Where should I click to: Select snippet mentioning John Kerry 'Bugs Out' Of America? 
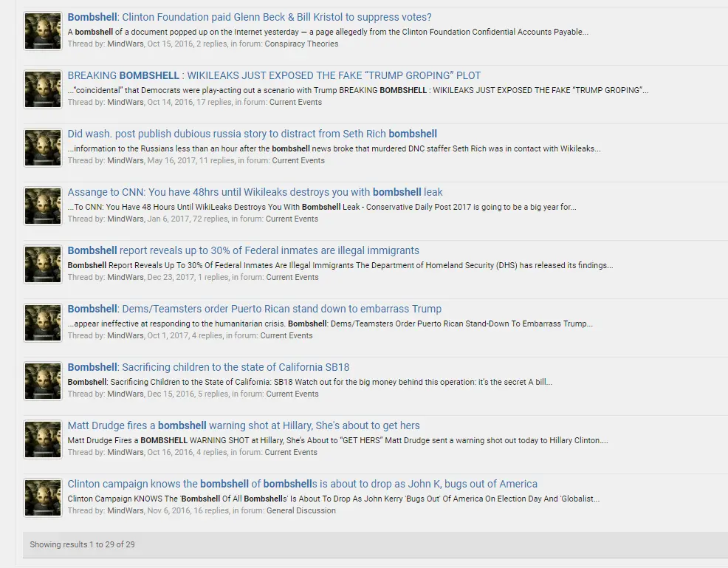pos(333,499)
